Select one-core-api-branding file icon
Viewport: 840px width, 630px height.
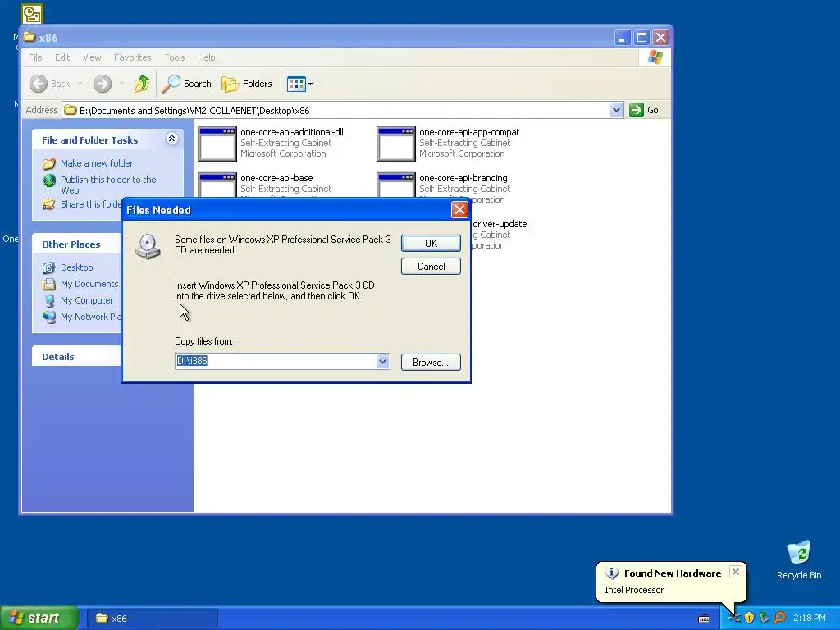pos(396,185)
